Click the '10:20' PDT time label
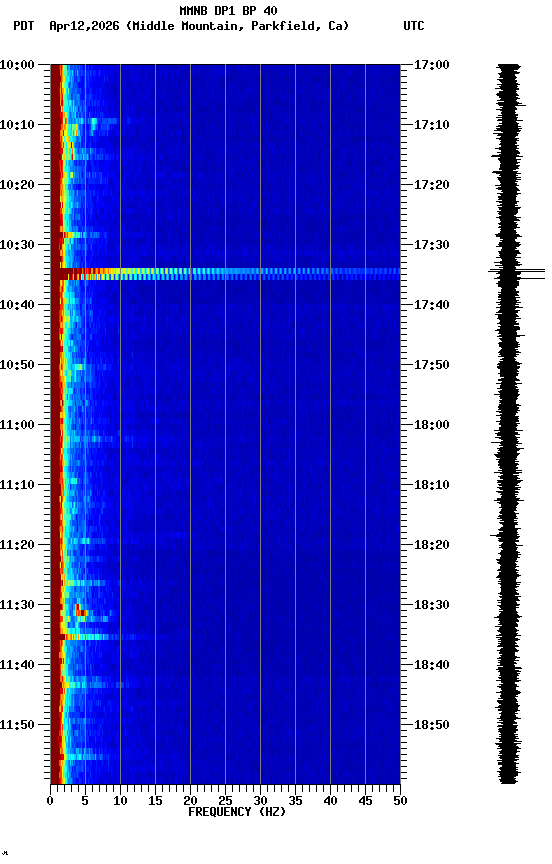 coord(17,185)
